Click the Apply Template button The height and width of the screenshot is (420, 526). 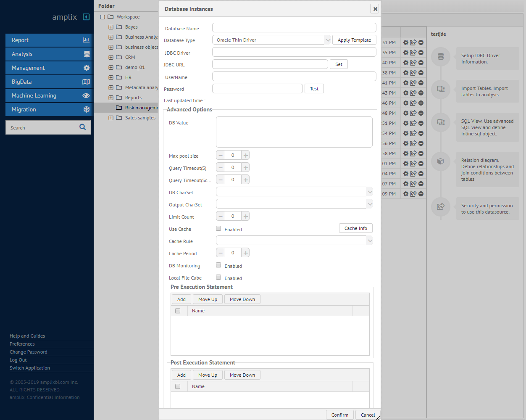tap(354, 40)
